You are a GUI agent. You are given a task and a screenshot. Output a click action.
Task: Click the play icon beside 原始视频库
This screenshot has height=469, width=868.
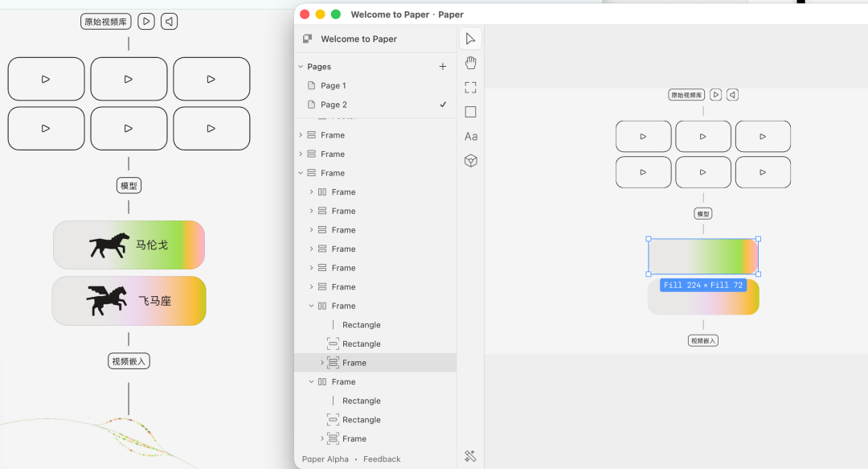(145, 22)
